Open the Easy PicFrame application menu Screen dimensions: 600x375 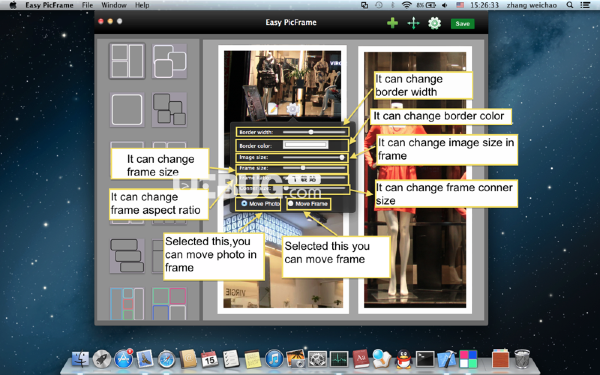click(49, 5)
